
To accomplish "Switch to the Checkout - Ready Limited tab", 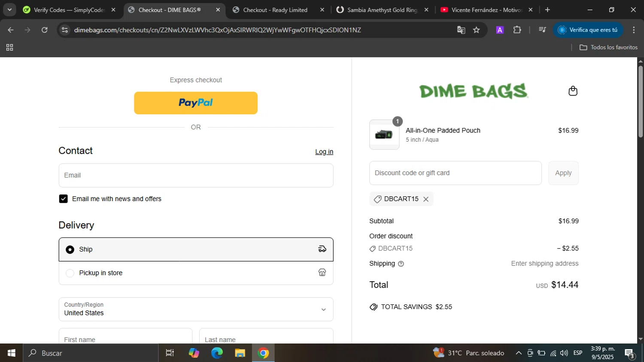I will tap(275, 10).
